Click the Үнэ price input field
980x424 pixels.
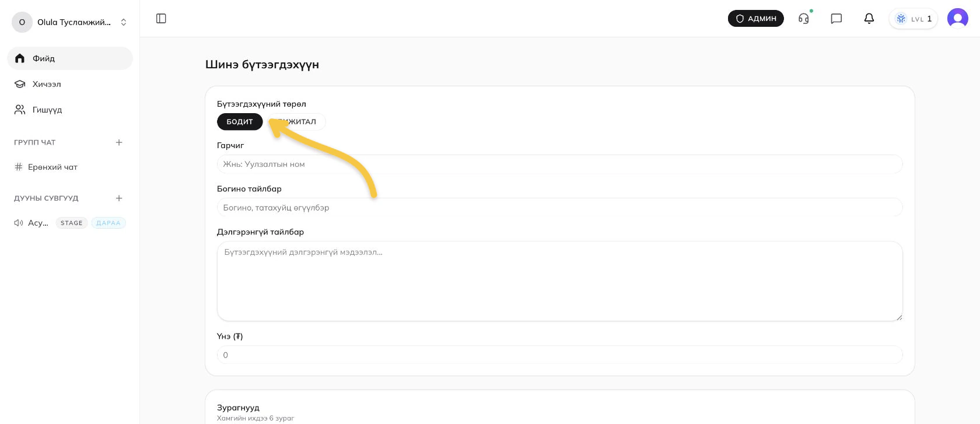(560, 355)
